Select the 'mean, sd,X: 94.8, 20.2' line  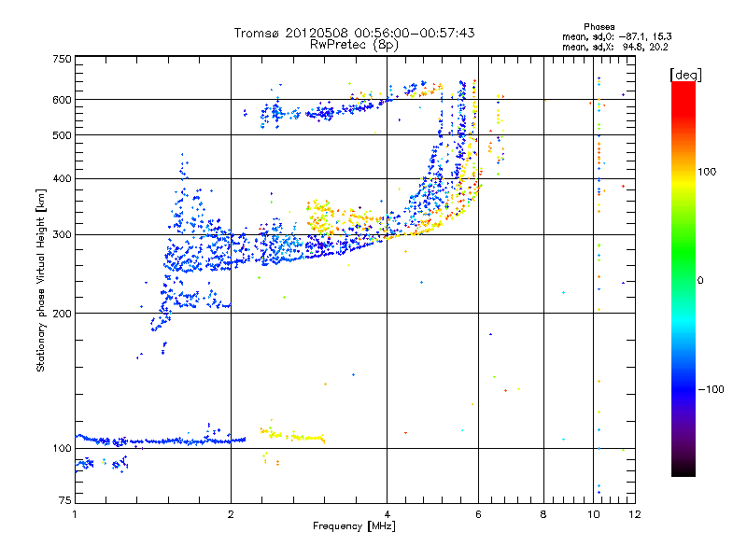pos(615,47)
